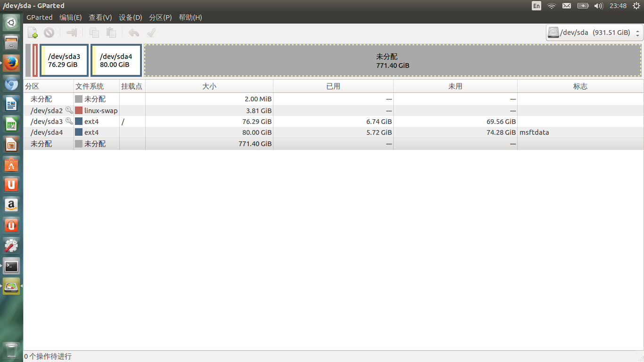Open the 查看(V) menu

coord(100,17)
